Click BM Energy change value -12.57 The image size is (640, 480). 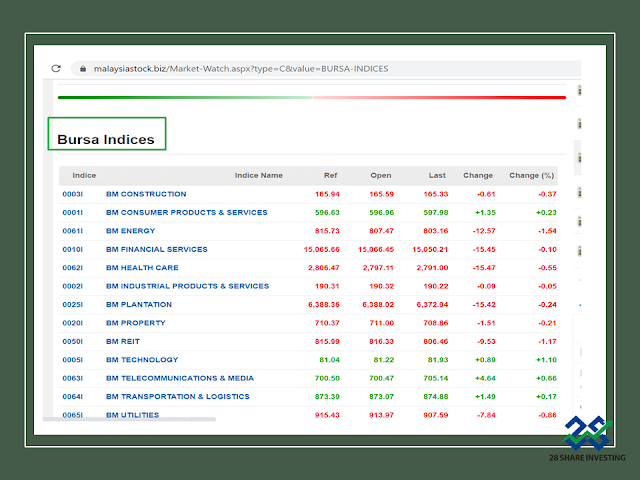point(484,231)
